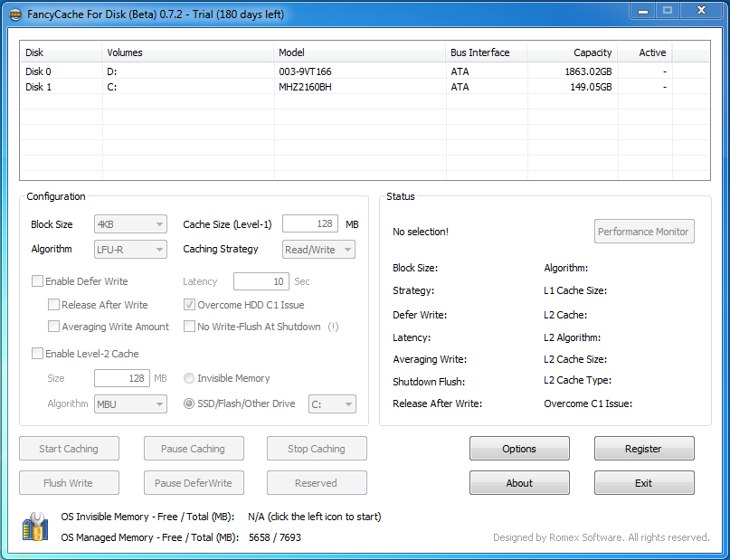Viewport: 730px width, 560px height.
Task: Click the FancyCache title bar app icon
Action: pos(14,11)
